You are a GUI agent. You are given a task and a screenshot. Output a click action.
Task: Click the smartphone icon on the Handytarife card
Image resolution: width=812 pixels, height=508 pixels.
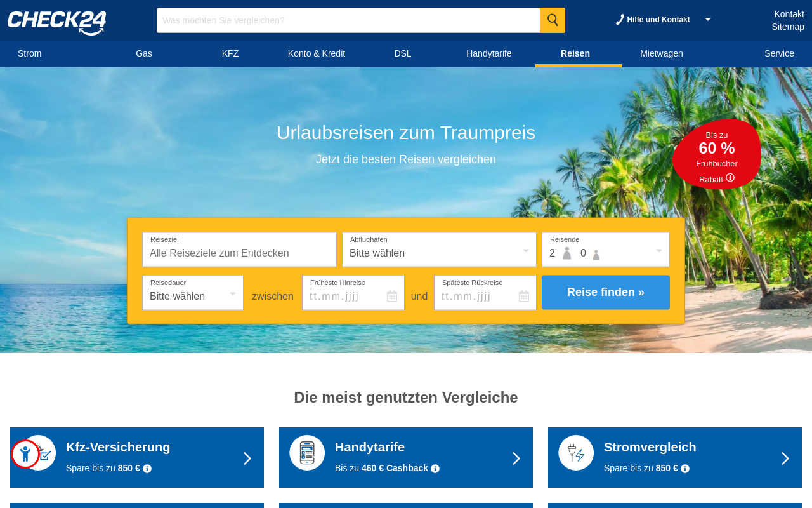307,452
